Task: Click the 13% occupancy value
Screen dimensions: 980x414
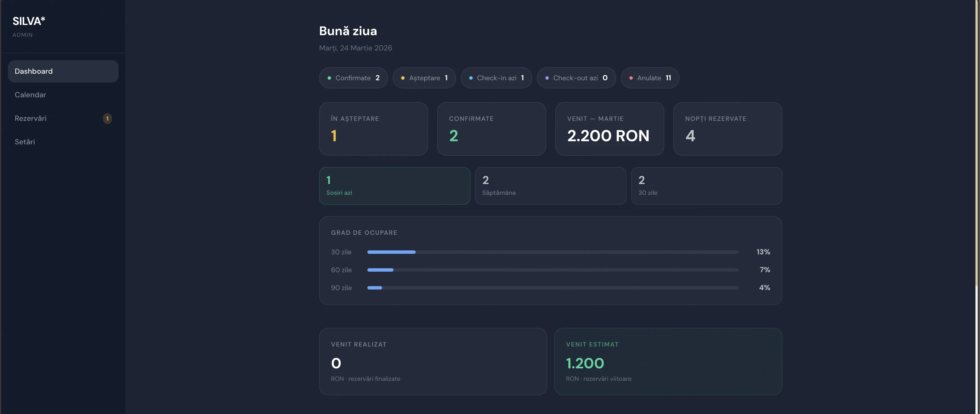Action: point(763,252)
